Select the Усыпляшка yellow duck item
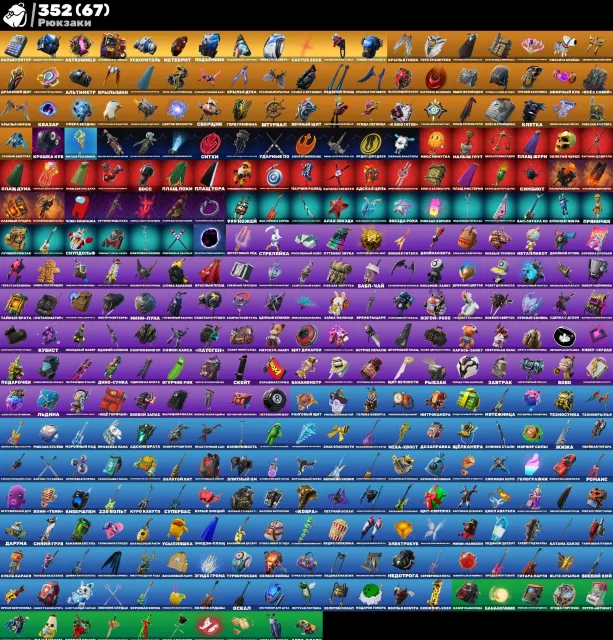The height and width of the screenshot is (640, 613). 177,530
